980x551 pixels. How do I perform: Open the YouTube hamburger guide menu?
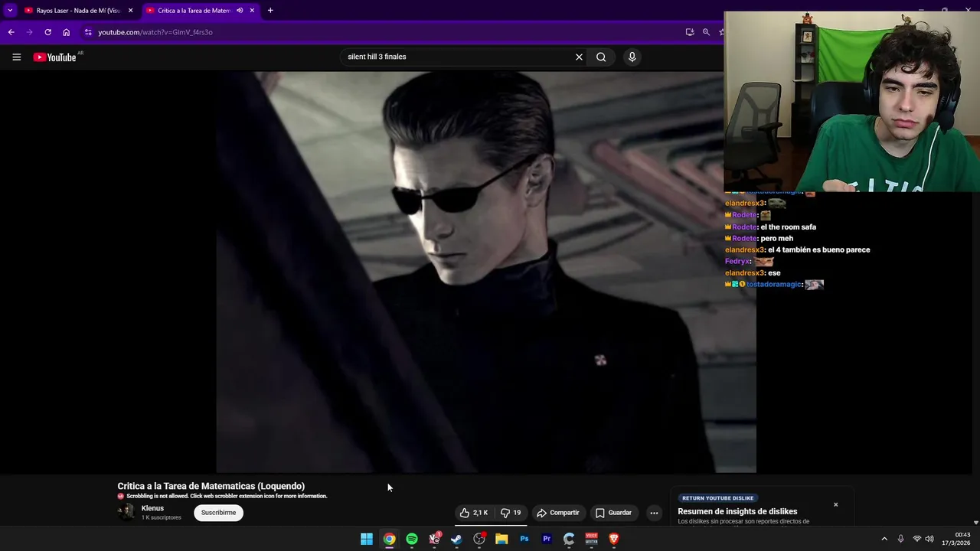point(16,57)
